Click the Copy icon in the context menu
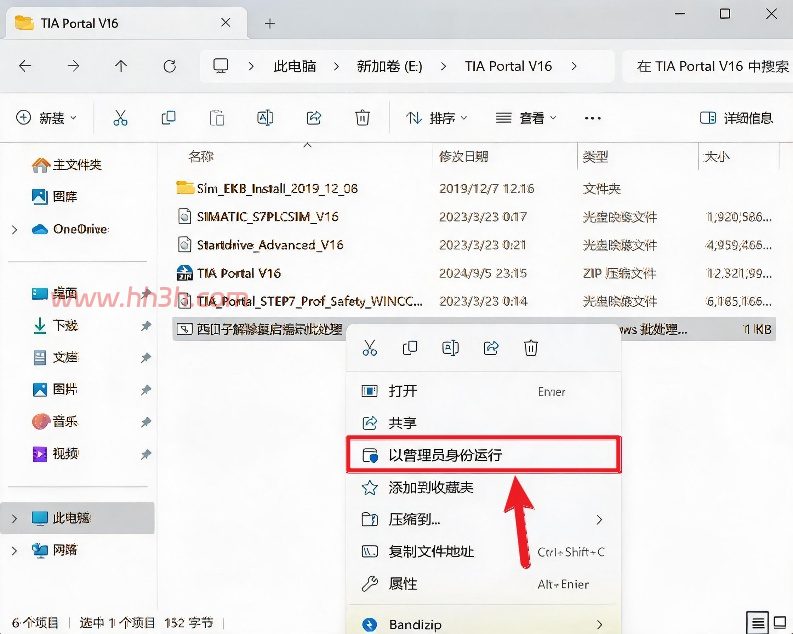 (410, 348)
